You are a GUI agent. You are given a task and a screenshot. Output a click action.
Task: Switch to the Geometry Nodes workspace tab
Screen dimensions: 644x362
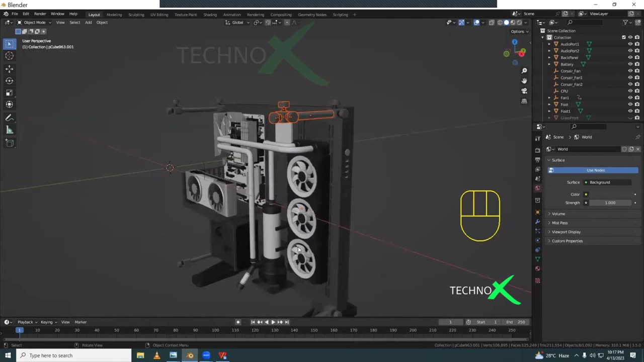pyautogui.click(x=312, y=15)
